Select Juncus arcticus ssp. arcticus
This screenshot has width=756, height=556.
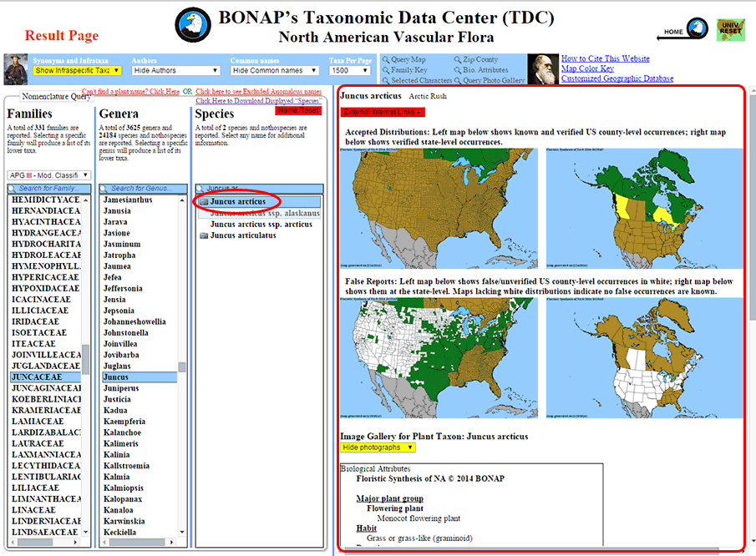tap(261, 225)
